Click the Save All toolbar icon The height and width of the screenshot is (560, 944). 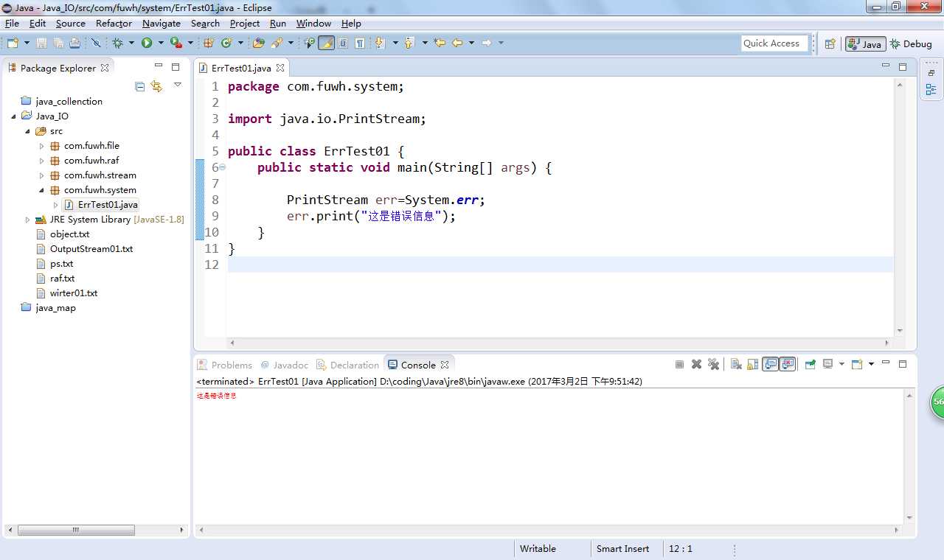click(58, 43)
